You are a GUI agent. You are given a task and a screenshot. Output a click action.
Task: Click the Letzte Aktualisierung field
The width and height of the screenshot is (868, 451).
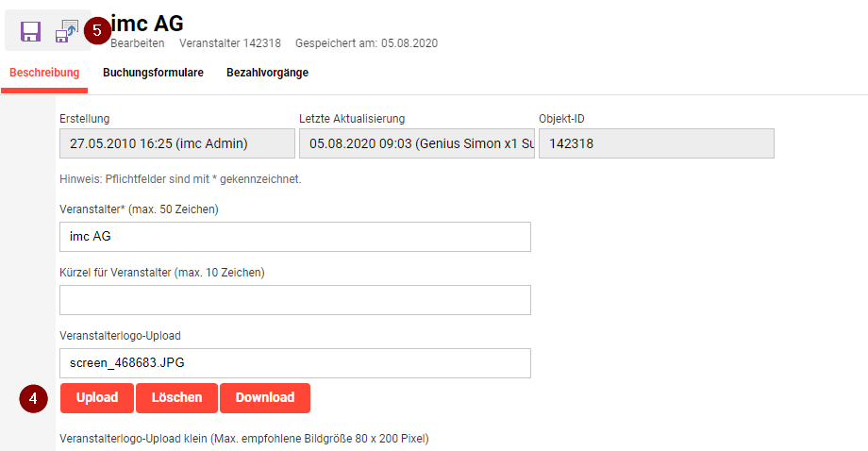click(416, 143)
